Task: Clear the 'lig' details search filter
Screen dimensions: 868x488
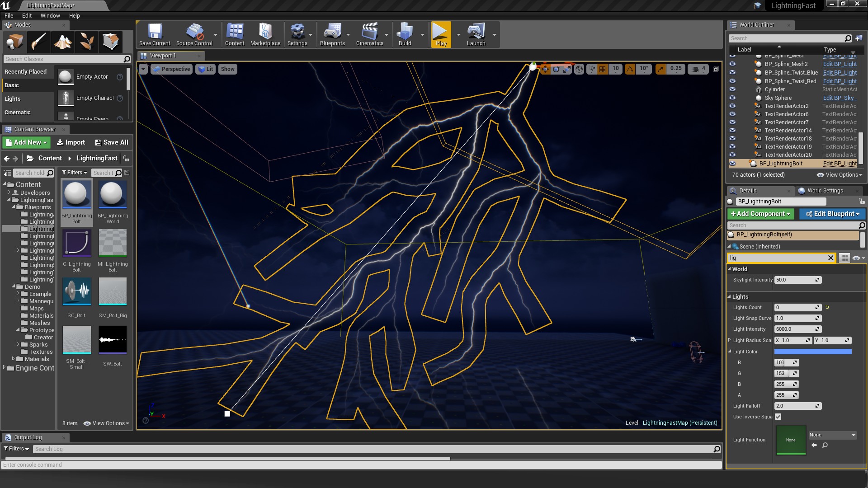Action: pos(830,258)
